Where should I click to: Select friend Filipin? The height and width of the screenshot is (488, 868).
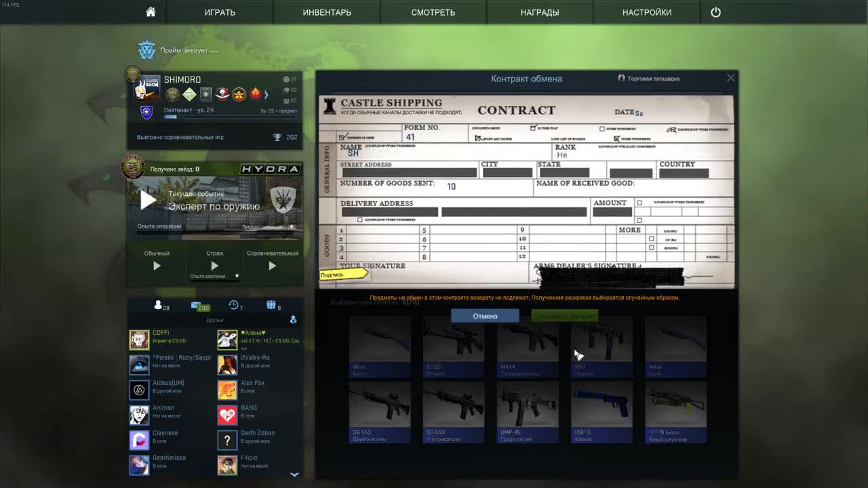tap(259, 465)
